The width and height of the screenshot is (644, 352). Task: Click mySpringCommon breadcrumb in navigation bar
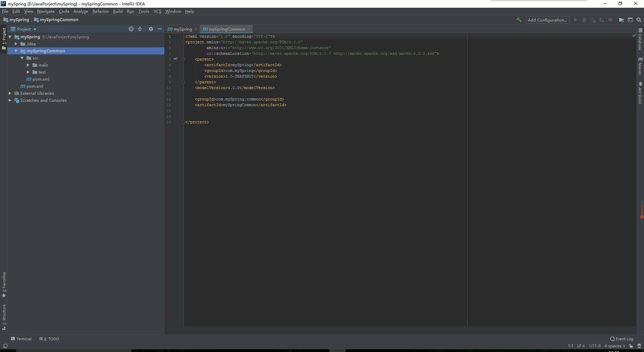tap(56, 19)
